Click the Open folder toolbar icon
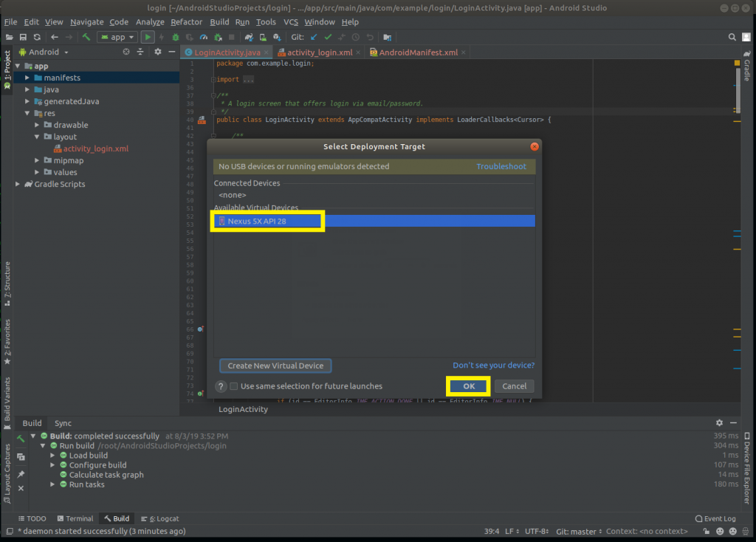Viewport: 756px width, 542px height. 9,37
